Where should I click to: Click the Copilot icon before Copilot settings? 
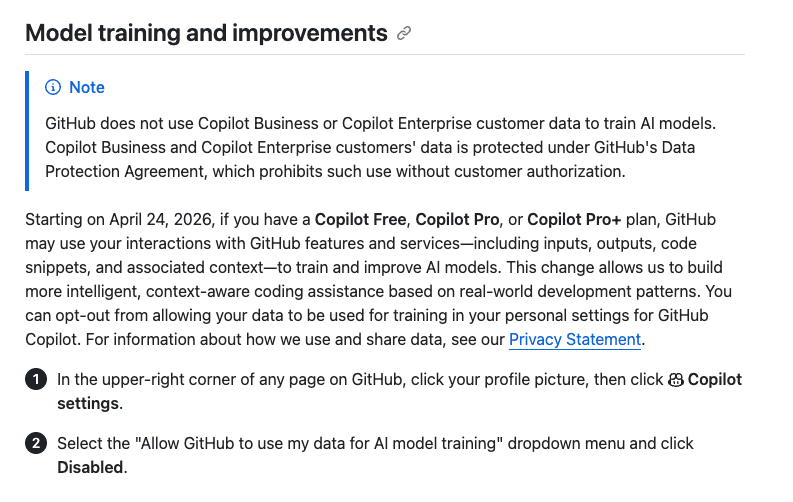coord(675,380)
